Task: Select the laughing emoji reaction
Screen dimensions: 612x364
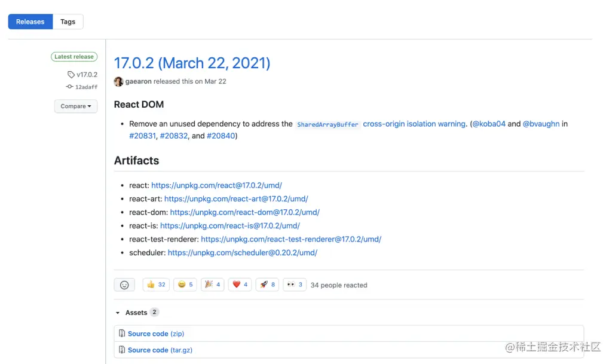Action: pyautogui.click(x=185, y=285)
